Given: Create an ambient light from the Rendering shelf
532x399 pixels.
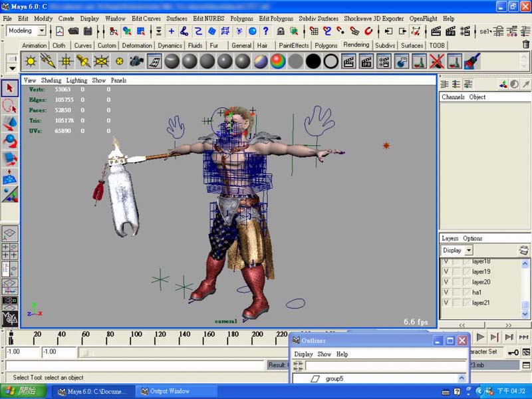Looking at the screenshot, I should click(31, 61).
